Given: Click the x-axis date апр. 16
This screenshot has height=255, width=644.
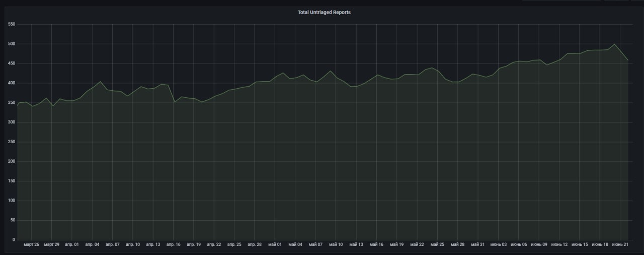Looking at the screenshot, I should 173,244.
